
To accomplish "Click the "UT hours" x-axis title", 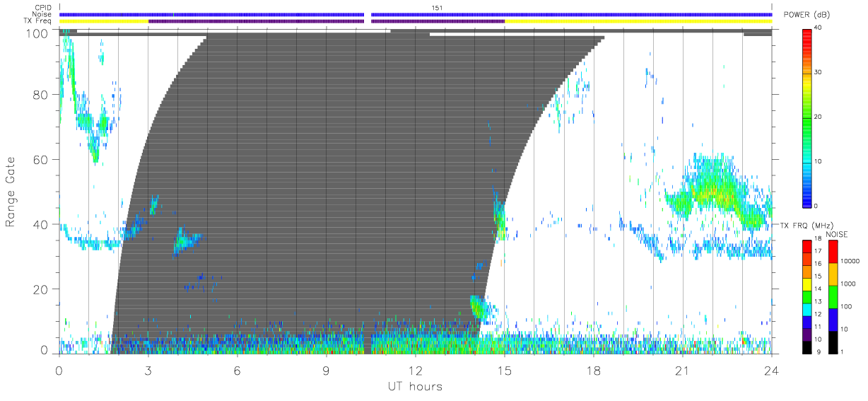I will (415, 387).
